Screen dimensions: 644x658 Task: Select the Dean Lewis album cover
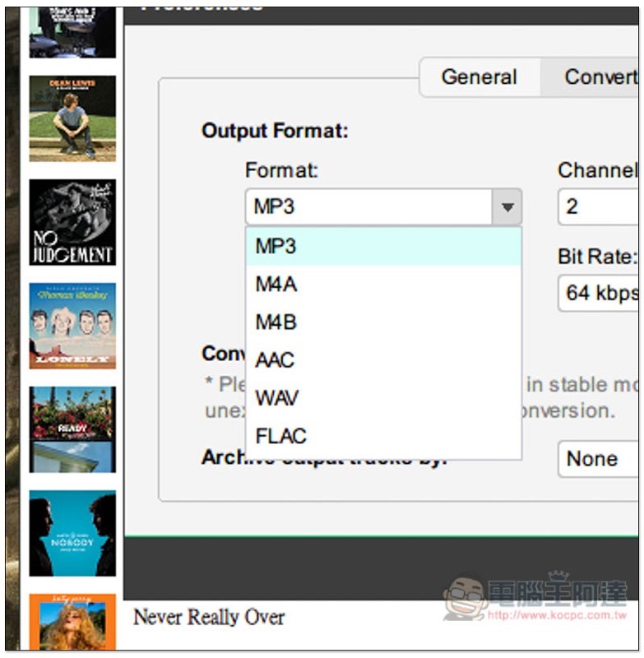(x=72, y=118)
